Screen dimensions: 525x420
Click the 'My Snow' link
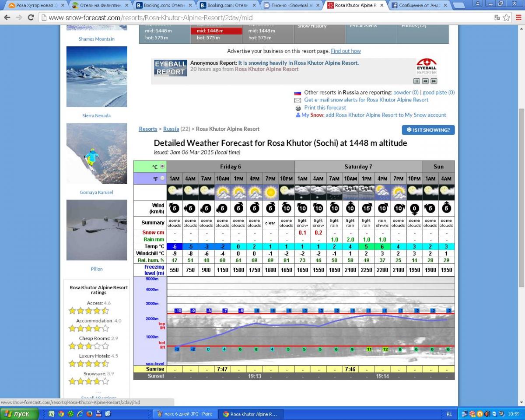coord(312,115)
